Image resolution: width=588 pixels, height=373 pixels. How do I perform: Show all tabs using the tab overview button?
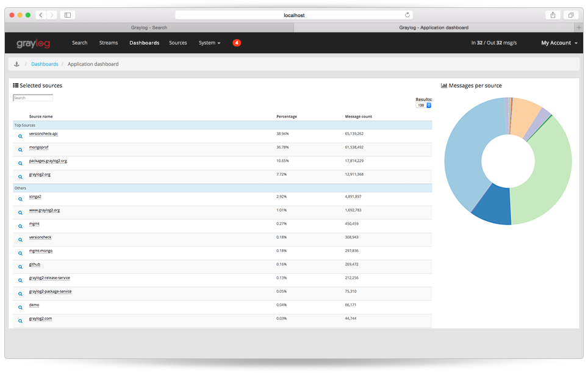point(571,15)
